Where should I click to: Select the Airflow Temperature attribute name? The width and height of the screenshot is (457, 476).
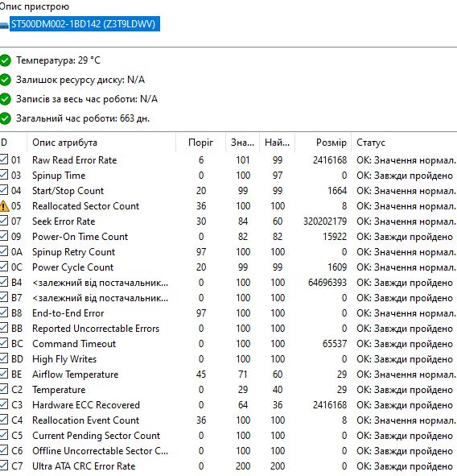click(75, 375)
